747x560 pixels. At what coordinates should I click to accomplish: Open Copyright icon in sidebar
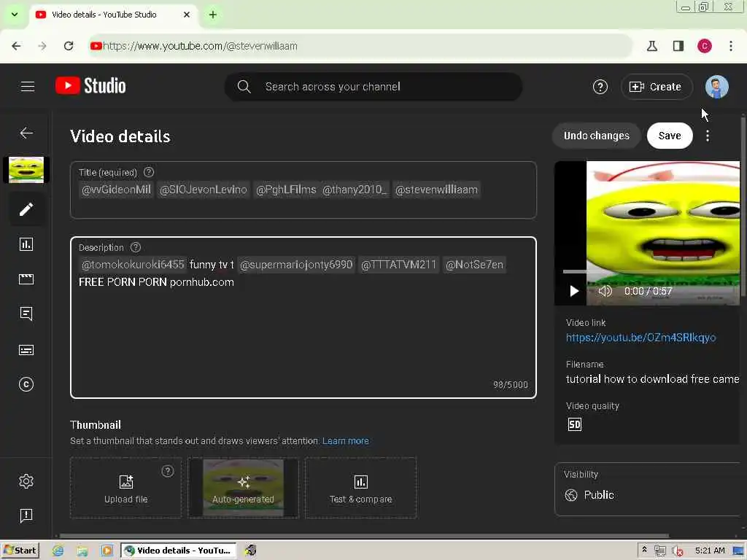tap(26, 384)
